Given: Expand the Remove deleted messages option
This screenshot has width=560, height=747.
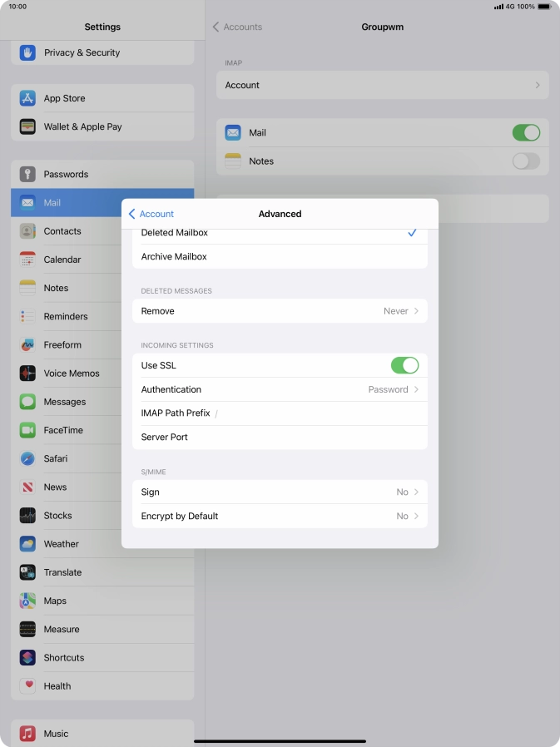Looking at the screenshot, I should [280, 311].
